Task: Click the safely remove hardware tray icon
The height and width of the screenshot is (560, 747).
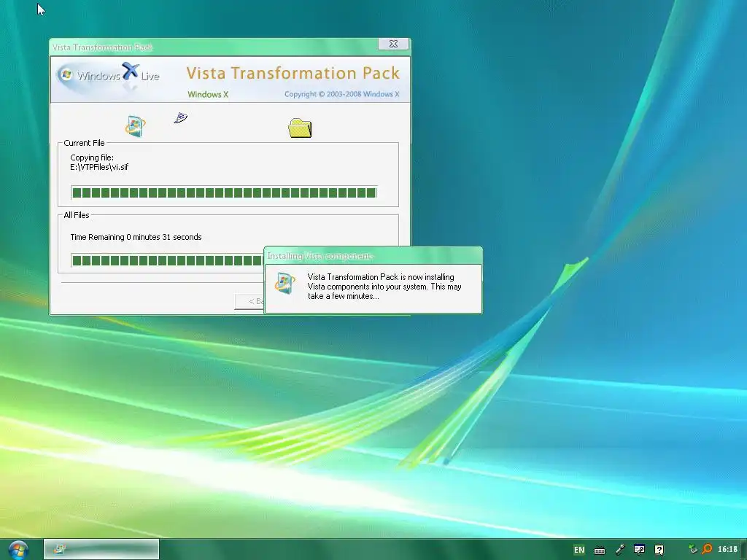Action: tap(693, 549)
